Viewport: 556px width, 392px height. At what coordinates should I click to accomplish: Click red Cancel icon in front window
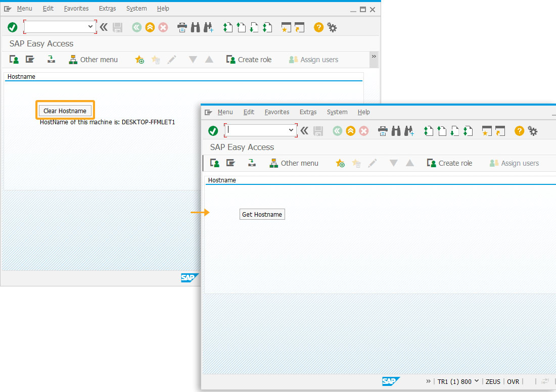coord(364,131)
